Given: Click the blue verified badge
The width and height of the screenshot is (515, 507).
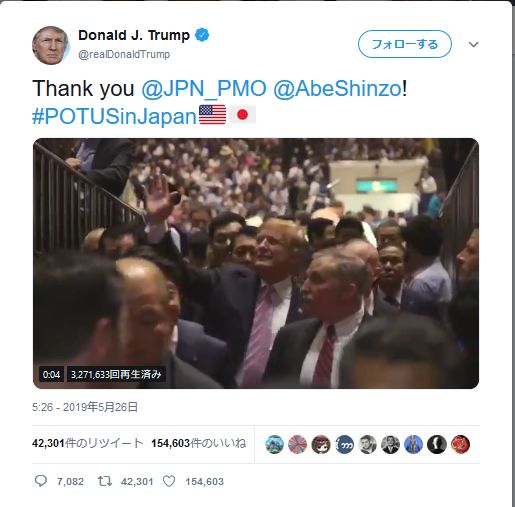Looking at the screenshot, I should click(202, 35).
